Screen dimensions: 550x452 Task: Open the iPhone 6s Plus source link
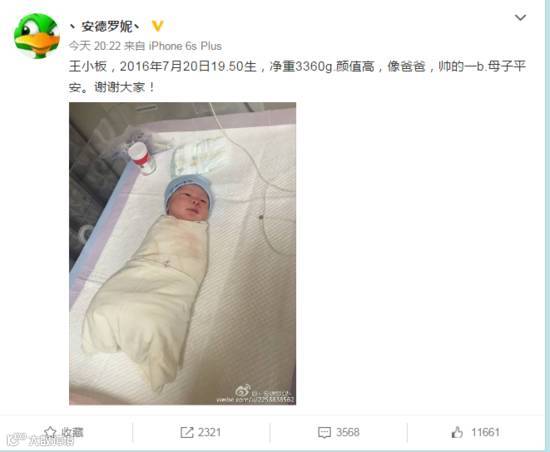coord(185,46)
